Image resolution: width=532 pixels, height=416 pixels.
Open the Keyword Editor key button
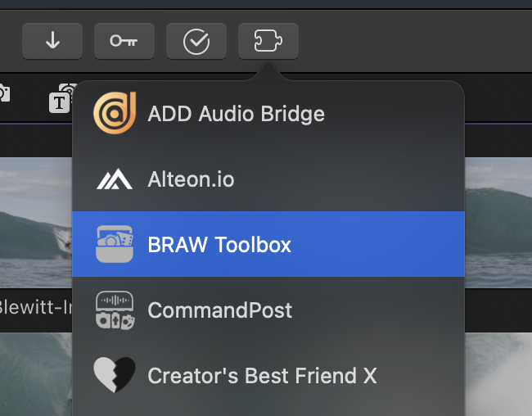(124, 41)
